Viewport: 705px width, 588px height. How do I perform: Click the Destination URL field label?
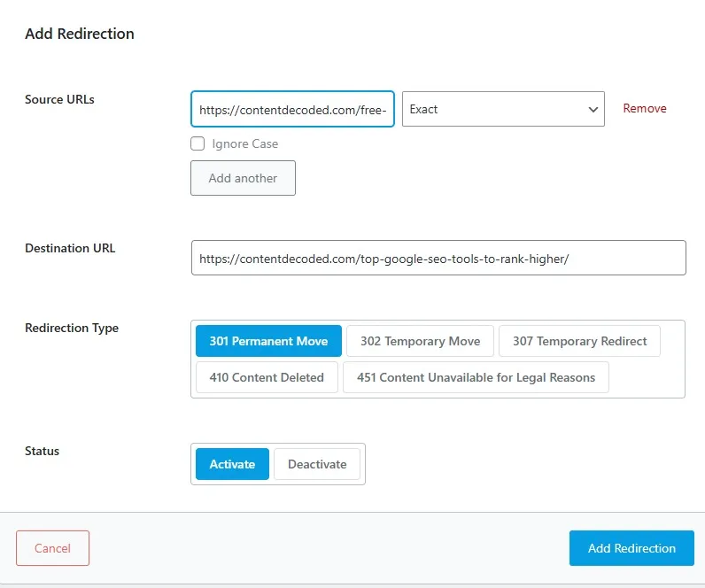(70, 248)
